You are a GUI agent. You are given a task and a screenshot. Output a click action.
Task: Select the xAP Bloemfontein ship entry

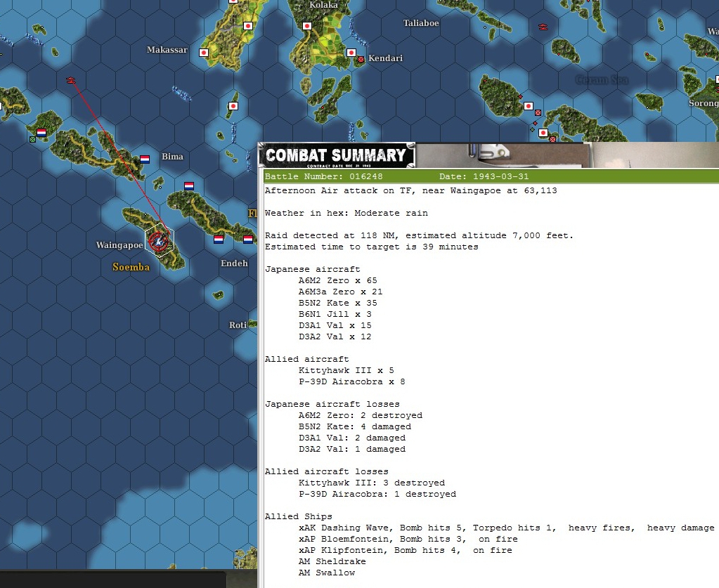408,539
